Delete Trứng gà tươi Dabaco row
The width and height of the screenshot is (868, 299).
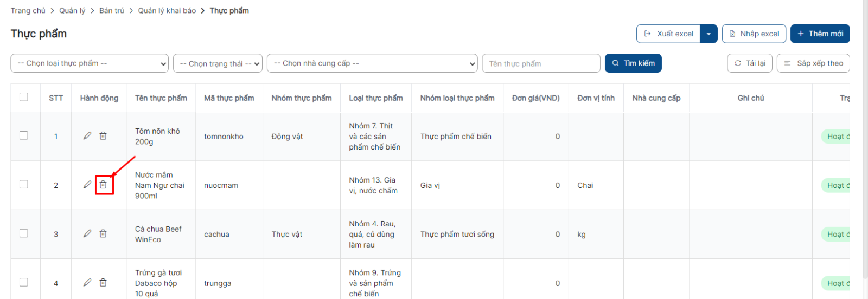pos(103,282)
